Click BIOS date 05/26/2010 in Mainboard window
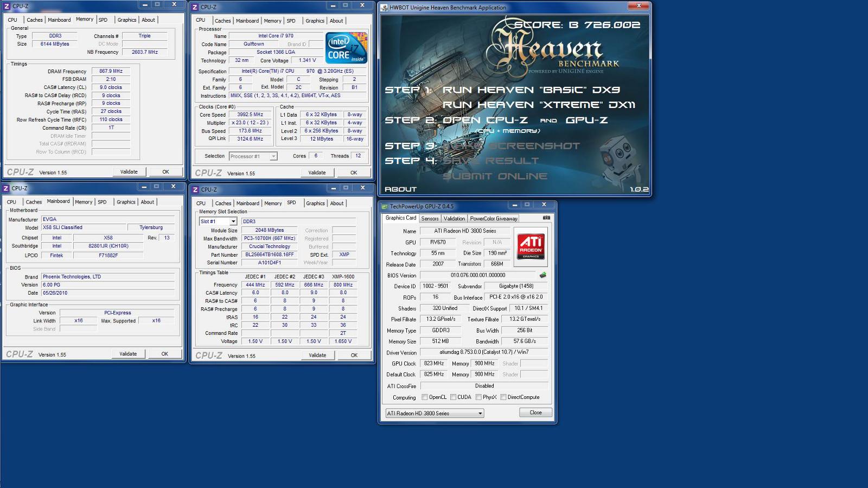Screen dimensions: 868x488 pyautogui.click(x=108, y=293)
